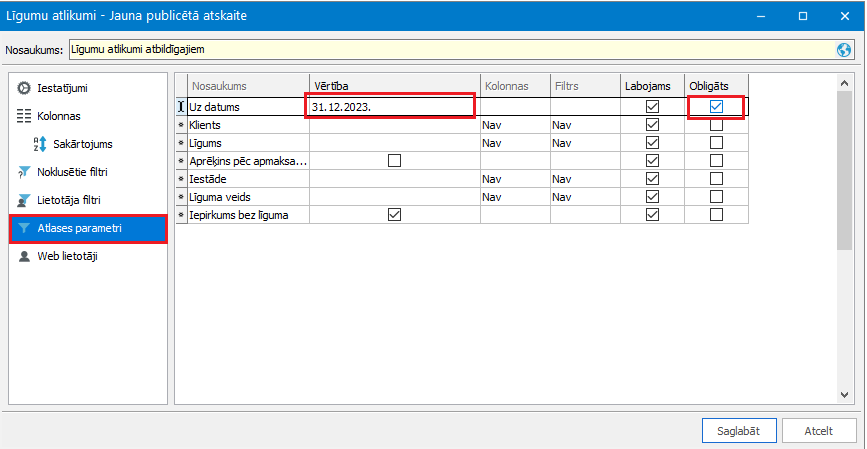Close the Līgumu atlikumi dialog

pyautogui.click(x=844, y=16)
